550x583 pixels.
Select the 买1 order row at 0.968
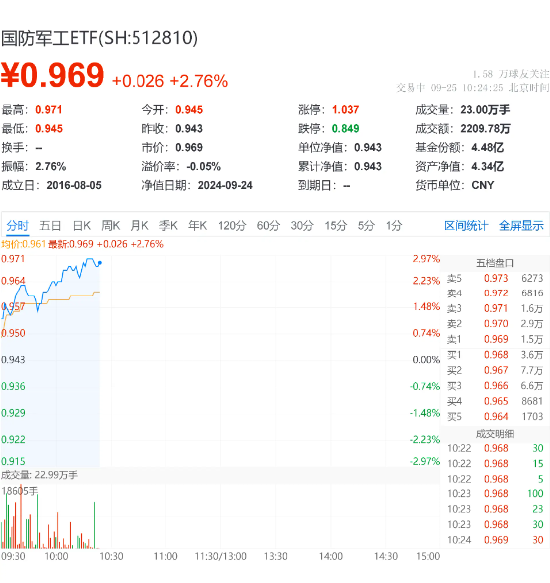(495, 355)
